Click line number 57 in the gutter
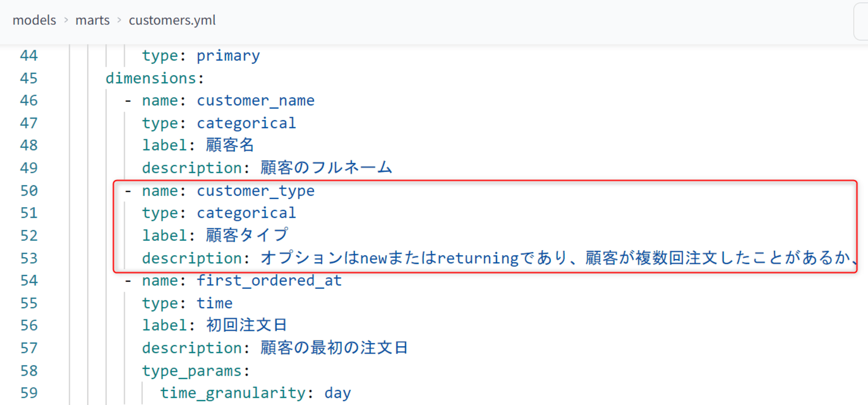Screen dimensions: 868x405 pyautogui.click(x=29, y=348)
